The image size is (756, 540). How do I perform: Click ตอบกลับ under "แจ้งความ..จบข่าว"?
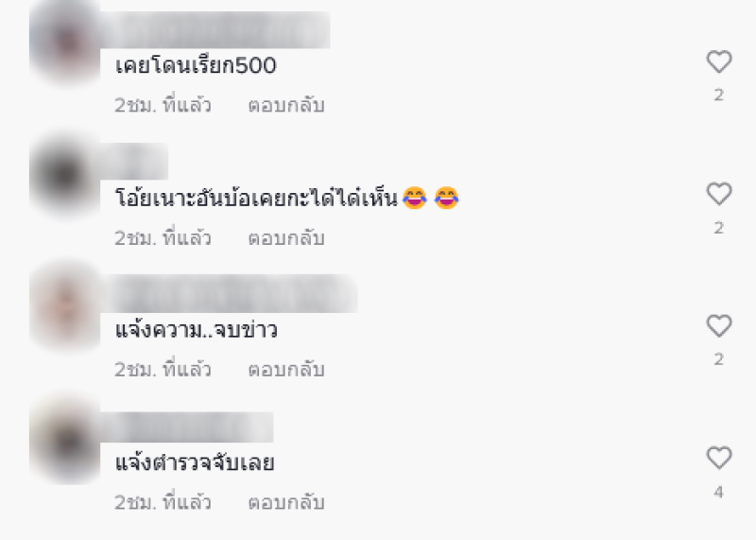coord(286,370)
